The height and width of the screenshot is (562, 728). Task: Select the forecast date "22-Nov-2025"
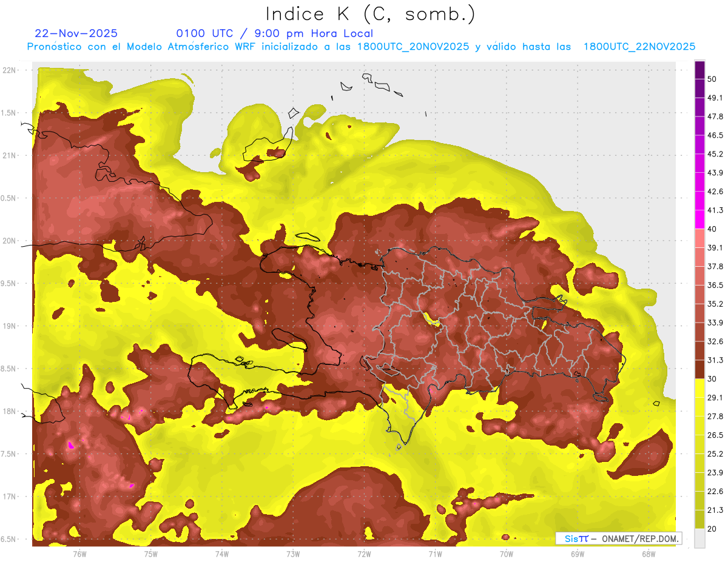click(76, 33)
